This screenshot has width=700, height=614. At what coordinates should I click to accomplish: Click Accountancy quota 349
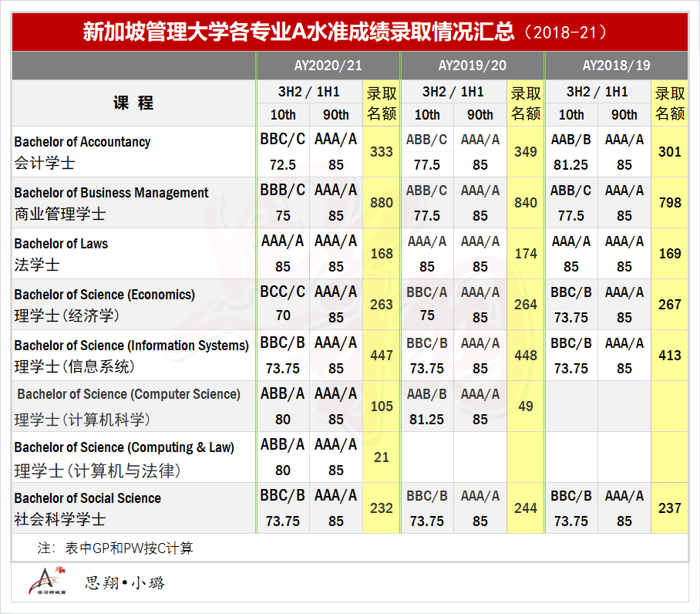[x=526, y=152]
